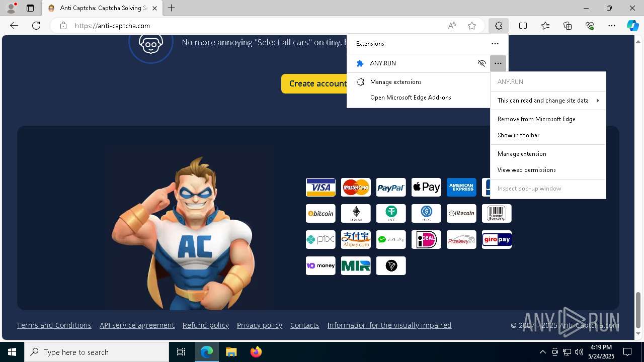The image size is (644, 362).
Task: Open Information for the visually impaired link
Action: (389, 325)
